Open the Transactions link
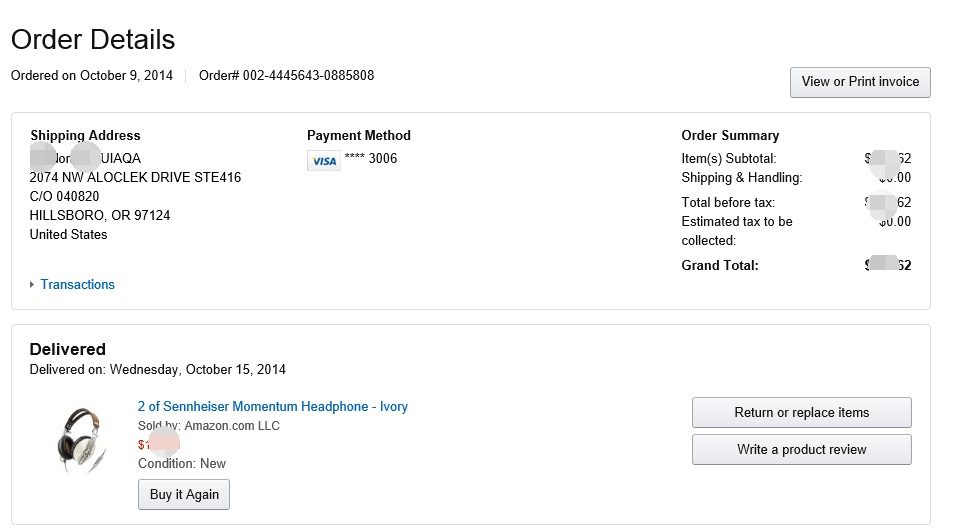Screen dimensions: 959x529 pyautogui.click(x=77, y=285)
